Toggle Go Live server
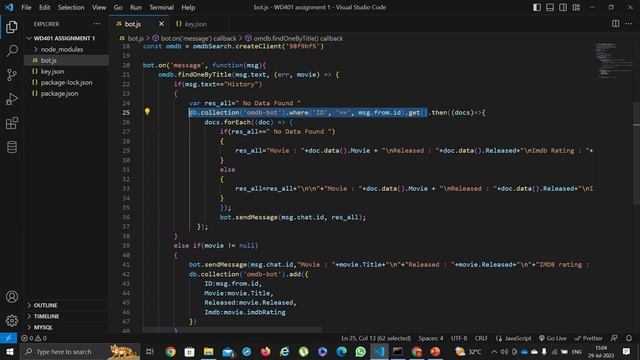Image resolution: width=640 pixels, height=360 pixels. point(553,338)
